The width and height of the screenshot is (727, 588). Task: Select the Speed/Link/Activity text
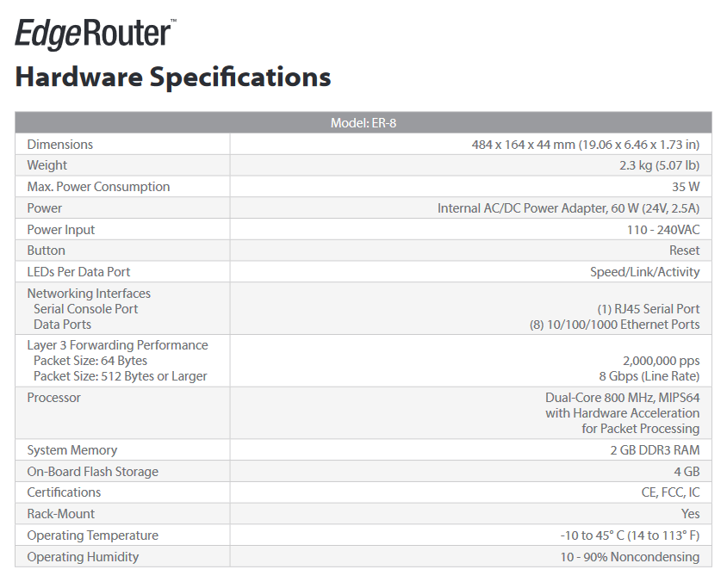[644, 272]
